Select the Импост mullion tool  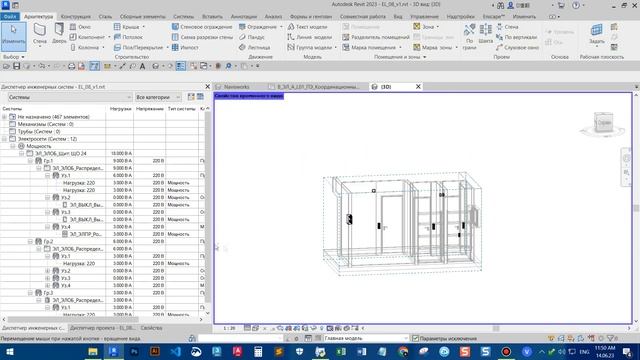[185, 47]
